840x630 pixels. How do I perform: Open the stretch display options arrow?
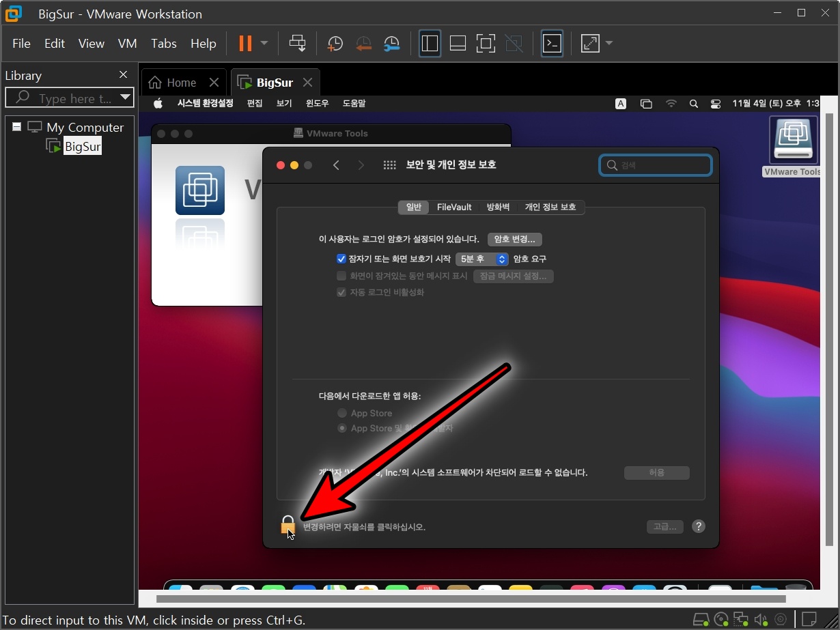609,44
